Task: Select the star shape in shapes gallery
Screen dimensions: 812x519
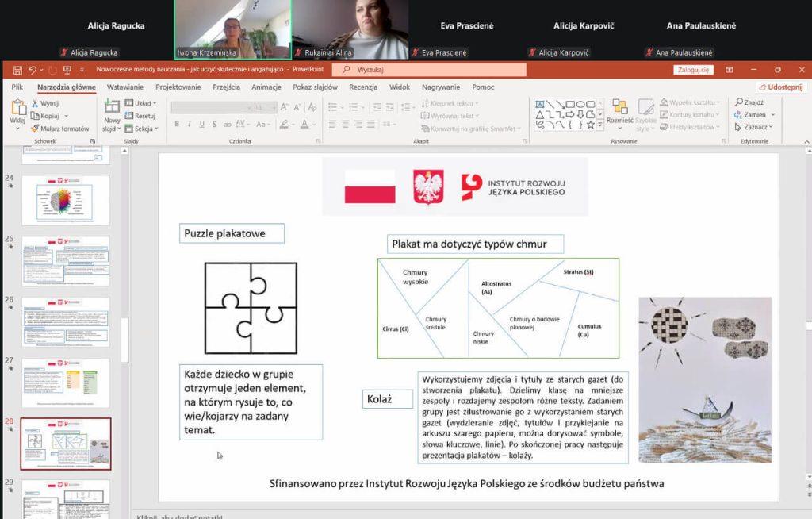Action: [591, 125]
